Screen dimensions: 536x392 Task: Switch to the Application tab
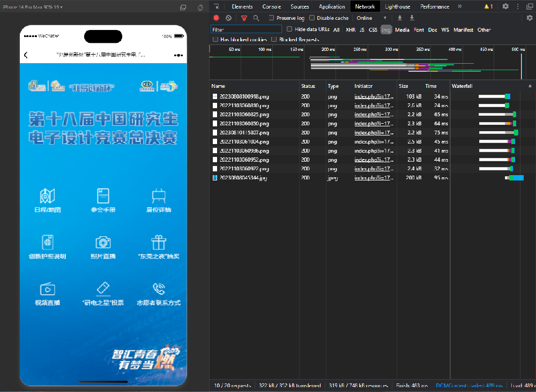point(332,6)
